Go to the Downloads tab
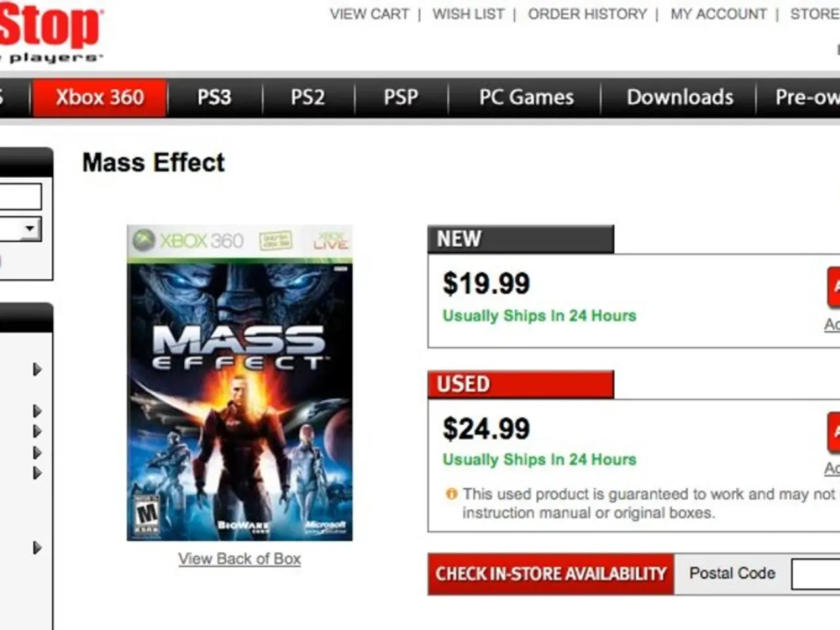 point(680,97)
